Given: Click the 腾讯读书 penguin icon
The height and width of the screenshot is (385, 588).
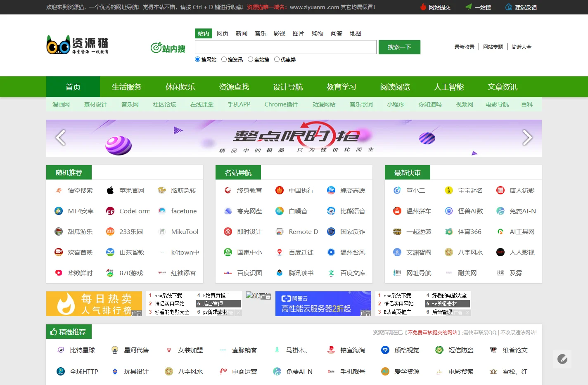Looking at the screenshot, I should [x=280, y=273].
